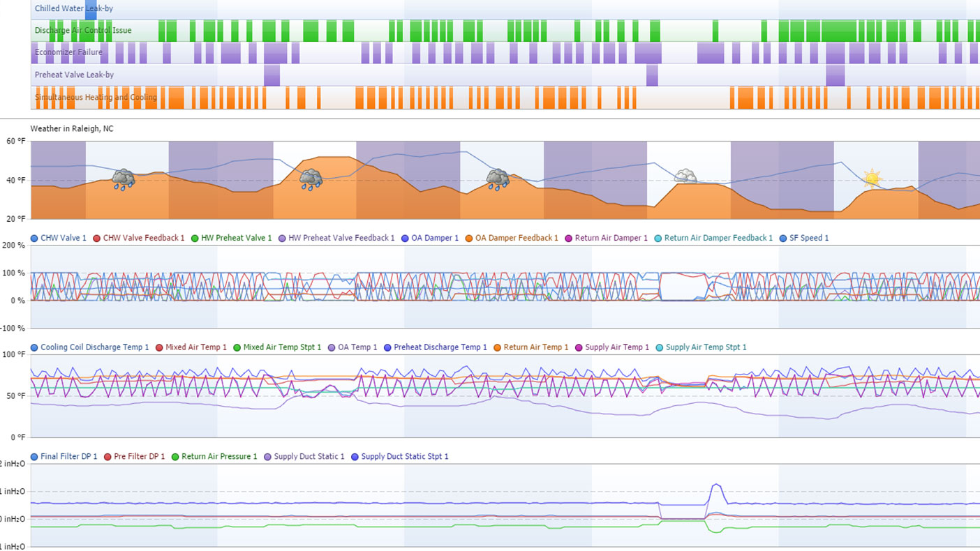Hide Preheat Discharge Temp 1 series
Screen dimensions: 980x551
[435, 347]
